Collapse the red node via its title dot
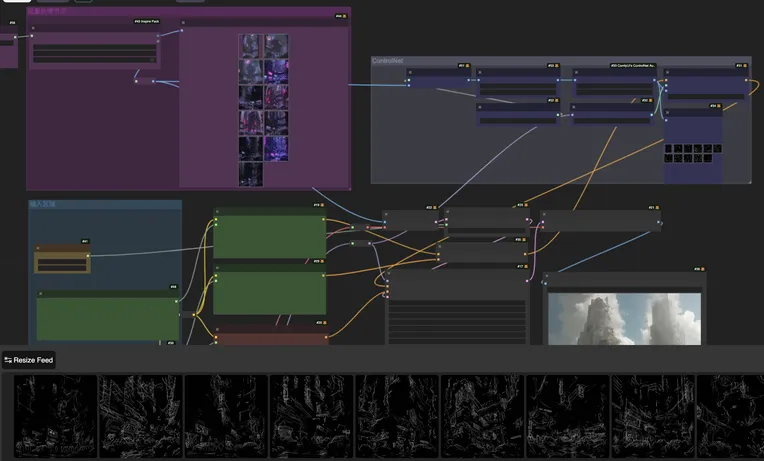The width and height of the screenshot is (764, 461). pyautogui.click(x=217, y=329)
